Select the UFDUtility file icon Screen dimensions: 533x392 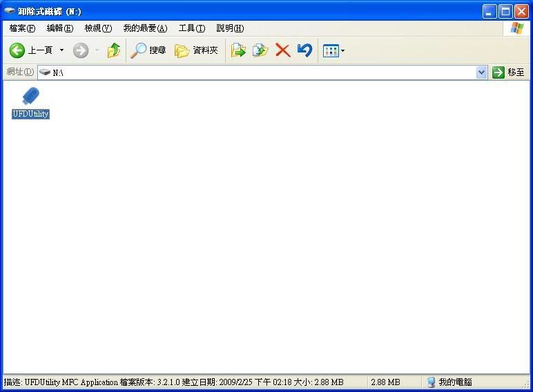tap(30, 97)
